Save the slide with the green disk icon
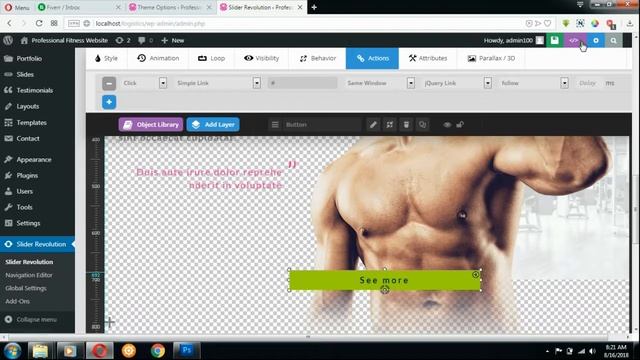The width and height of the screenshot is (640, 360). point(555,40)
